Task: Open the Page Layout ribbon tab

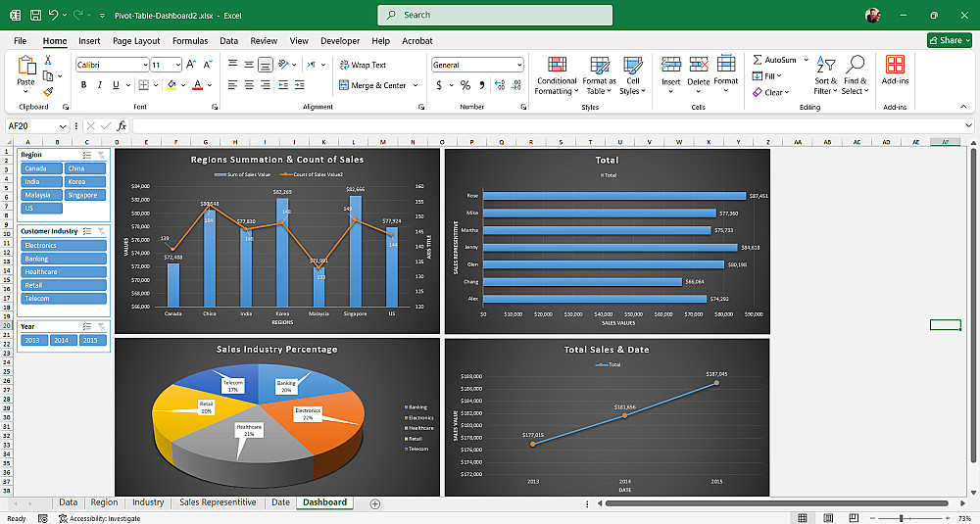Action: (x=136, y=40)
